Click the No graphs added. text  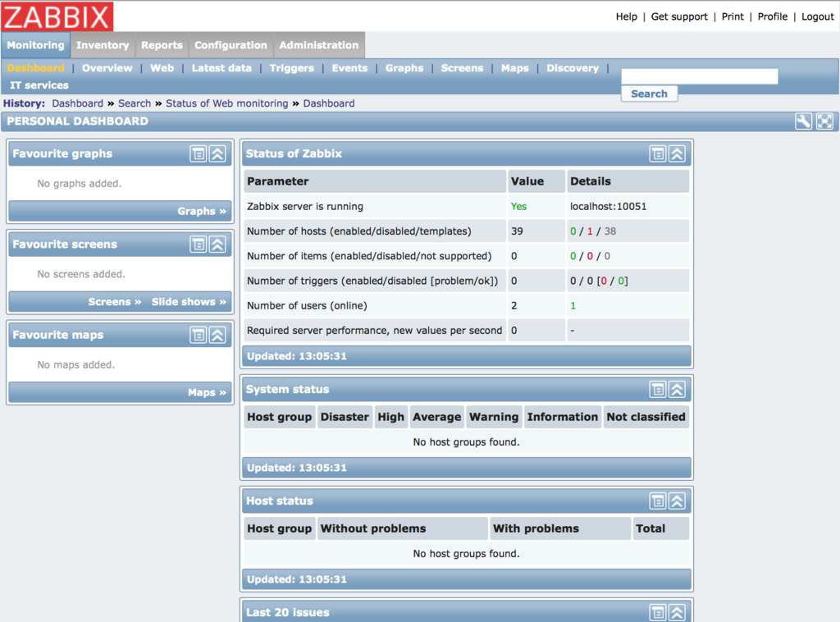(80, 183)
